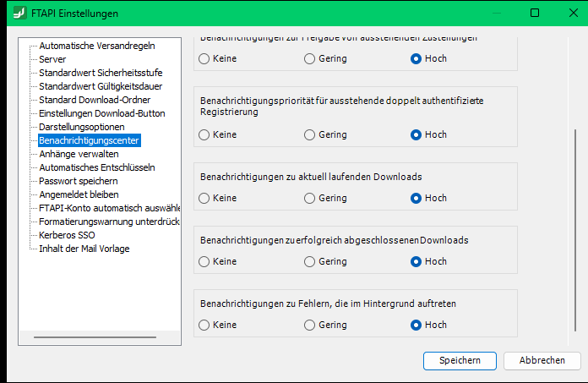588x383 pixels.
Task: Open Automatische Versandregeln settings
Action: 97,46
